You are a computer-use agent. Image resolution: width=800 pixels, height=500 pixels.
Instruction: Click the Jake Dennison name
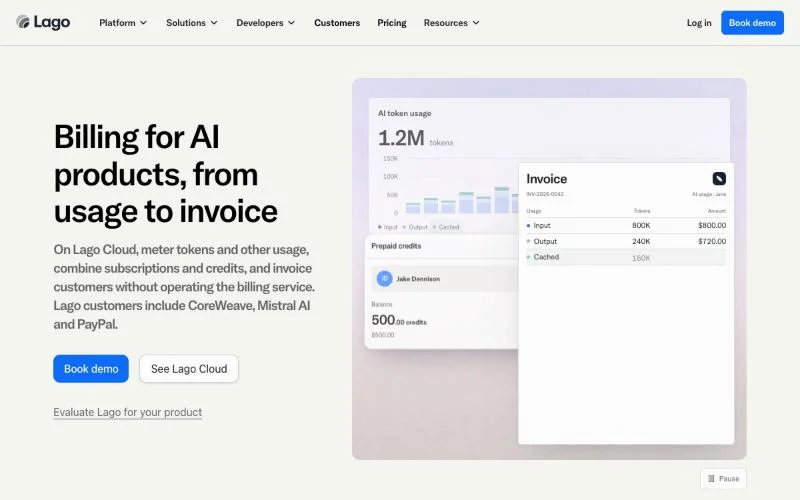418,279
